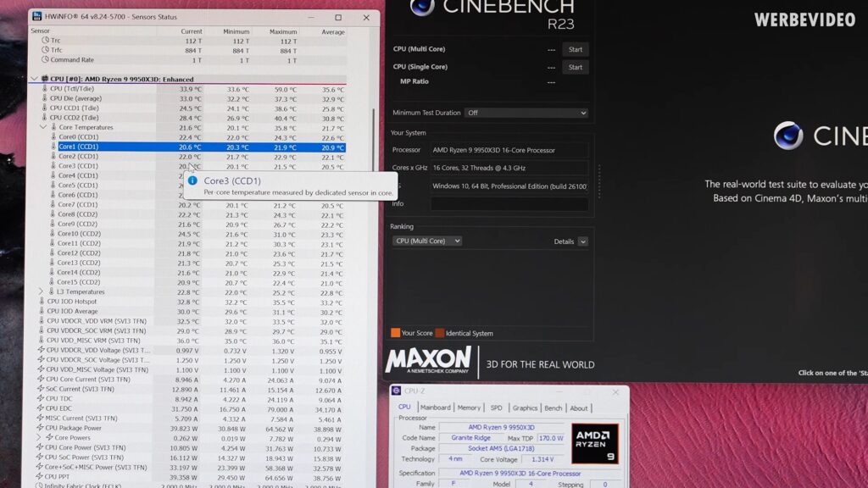The height and width of the screenshot is (488, 868).
Task: Click the clock icon next to Command Rate
Action: pos(46,59)
